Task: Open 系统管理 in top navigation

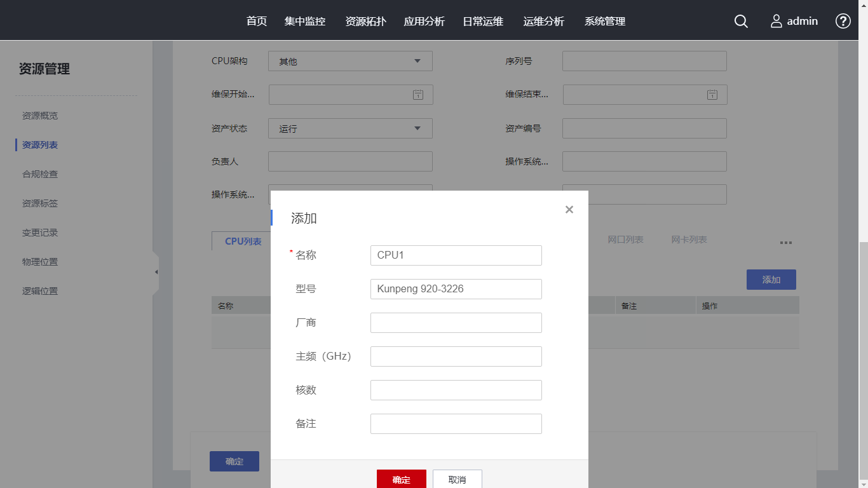Action: [x=605, y=21]
